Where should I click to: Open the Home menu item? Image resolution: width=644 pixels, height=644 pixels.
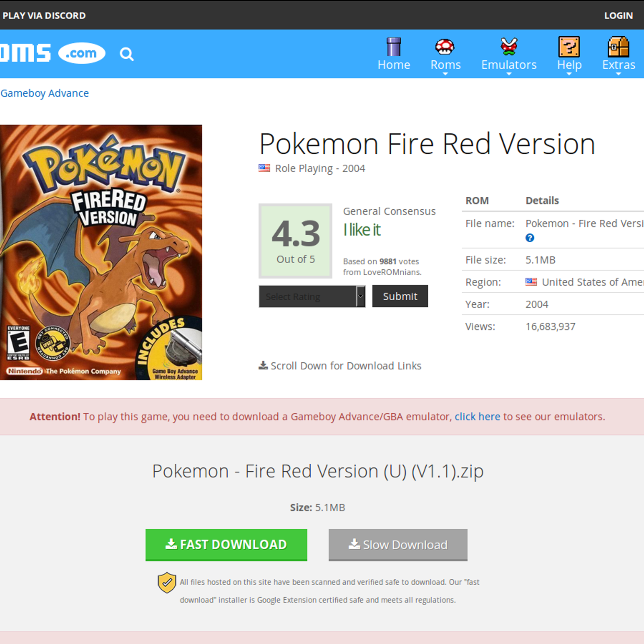click(x=394, y=65)
